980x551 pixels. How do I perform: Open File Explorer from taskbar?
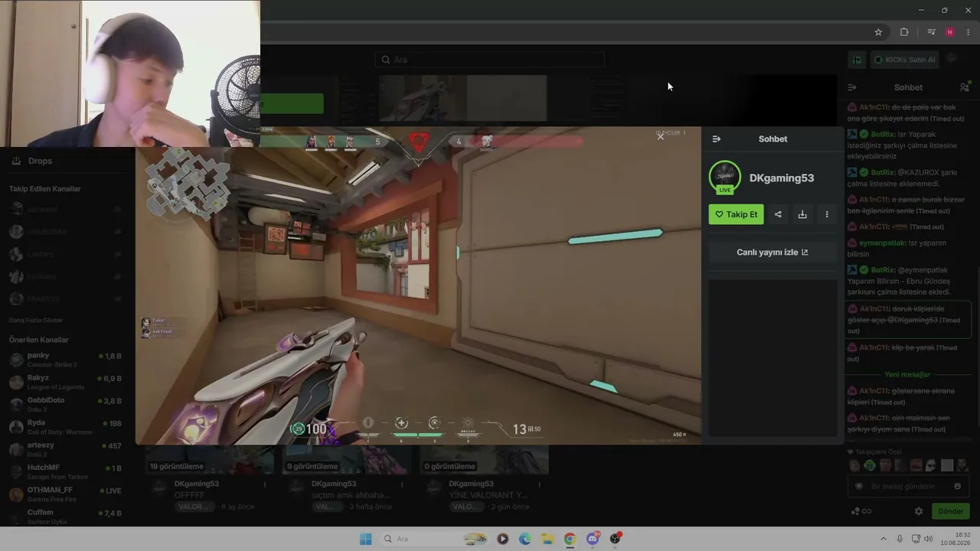click(x=547, y=539)
